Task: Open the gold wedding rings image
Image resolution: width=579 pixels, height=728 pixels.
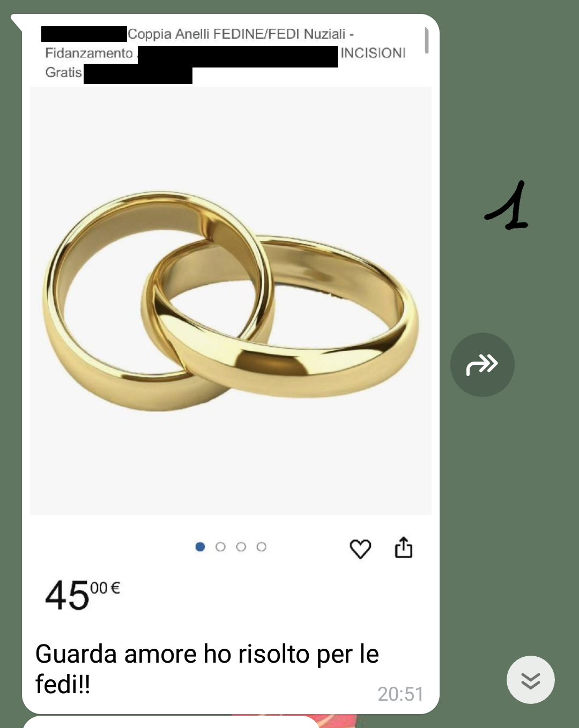Action: tap(231, 301)
